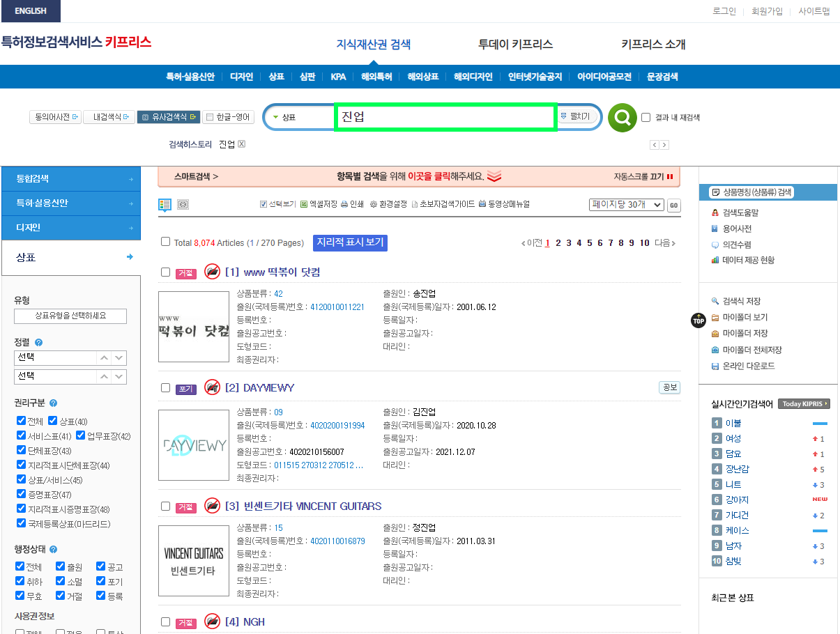Open 해외상표 menu item

click(x=422, y=77)
